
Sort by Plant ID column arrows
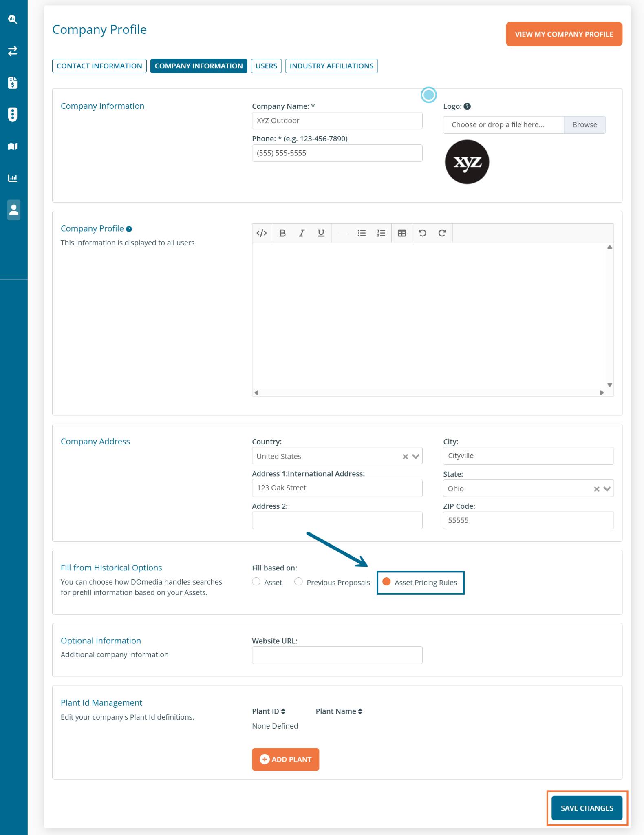[283, 711]
